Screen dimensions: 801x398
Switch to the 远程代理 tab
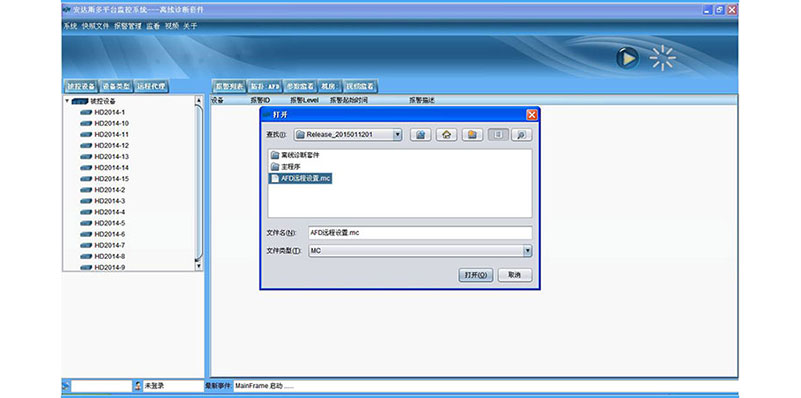151,86
